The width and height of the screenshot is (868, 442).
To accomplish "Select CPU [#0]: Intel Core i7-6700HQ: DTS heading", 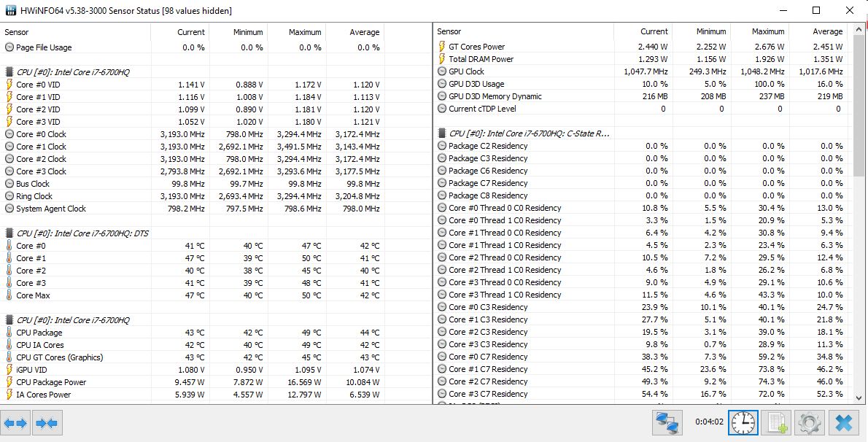I will (82, 233).
